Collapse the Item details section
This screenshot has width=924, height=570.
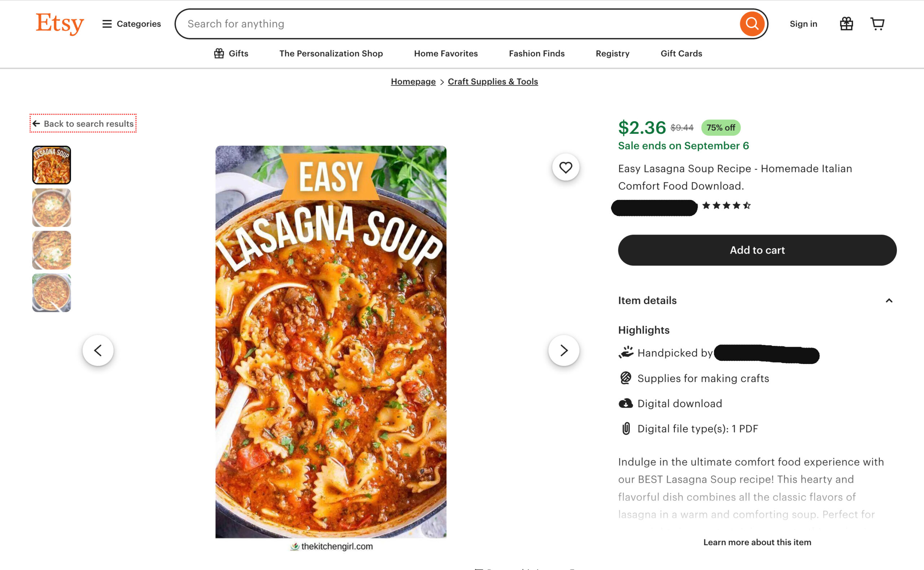point(889,301)
